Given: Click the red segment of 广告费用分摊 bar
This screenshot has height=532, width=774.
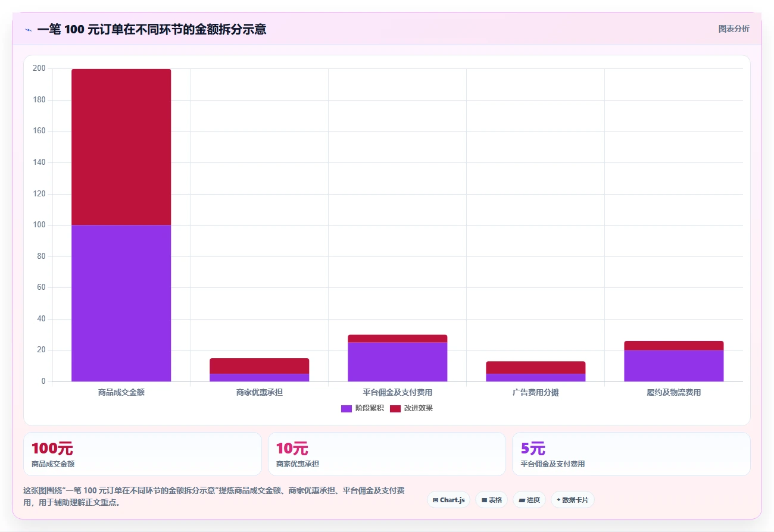Looking at the screenshot, I should click(536, 367).
